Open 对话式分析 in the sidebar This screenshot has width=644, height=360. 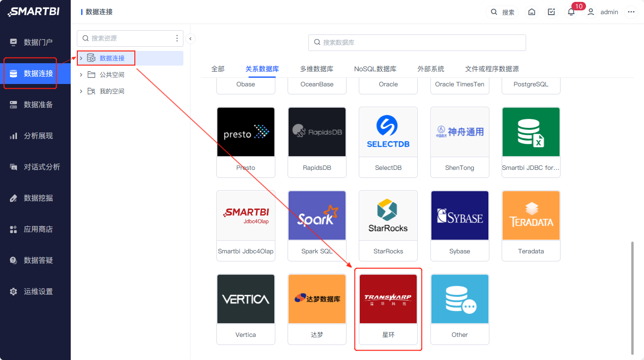tap(35, 167)
